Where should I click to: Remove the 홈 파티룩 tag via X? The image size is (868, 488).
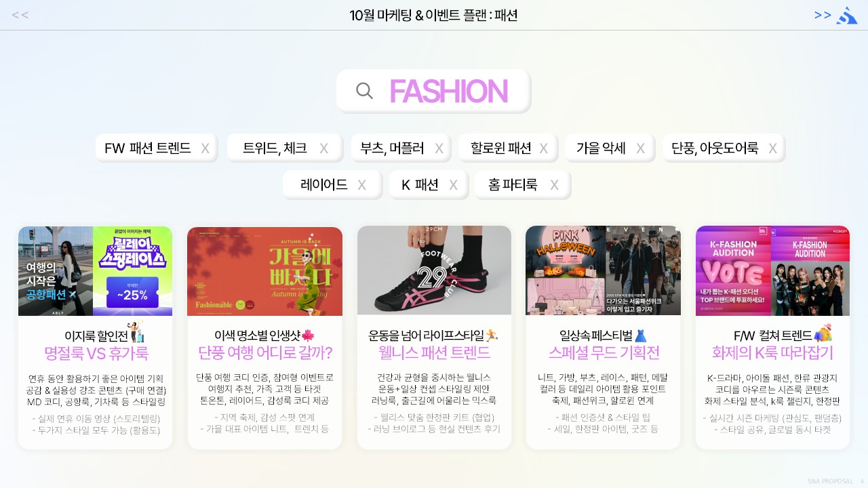[554, 185]
